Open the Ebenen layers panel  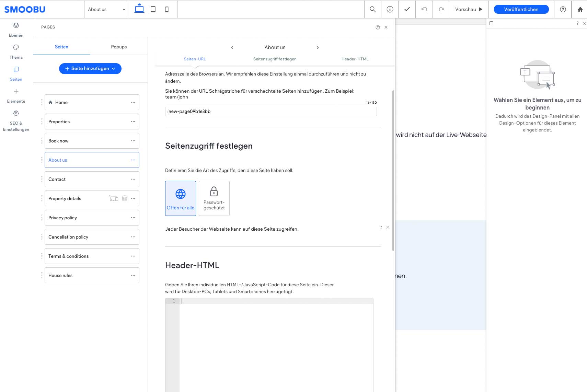pyautogui.click(x=16, y=30)
